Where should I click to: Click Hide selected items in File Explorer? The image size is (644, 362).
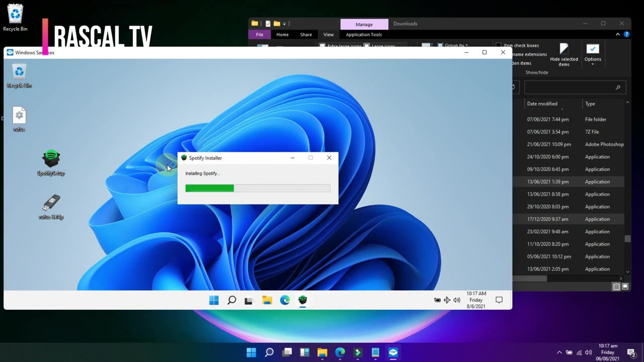(x=564, y=55)
